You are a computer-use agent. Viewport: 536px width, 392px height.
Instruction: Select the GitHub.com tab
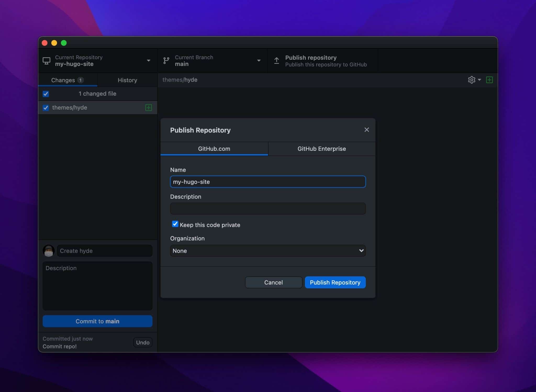pos(214,149)
